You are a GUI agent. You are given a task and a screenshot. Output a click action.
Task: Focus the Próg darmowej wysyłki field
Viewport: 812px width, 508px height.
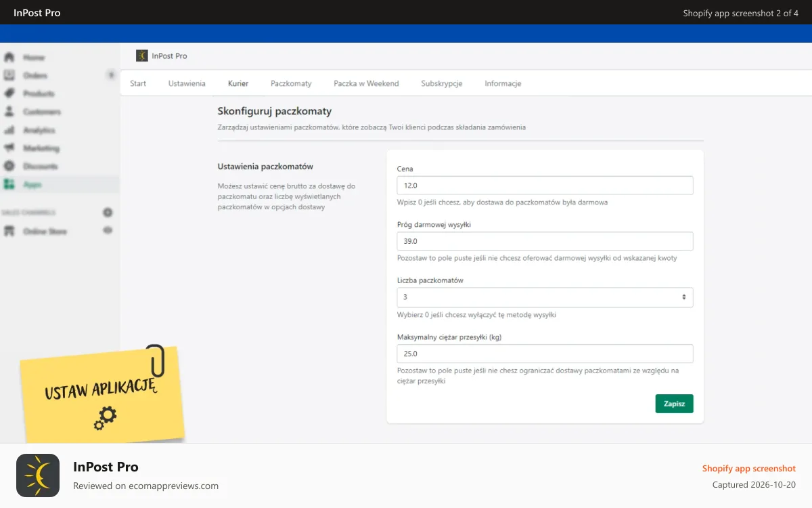[x=545, y=241]
